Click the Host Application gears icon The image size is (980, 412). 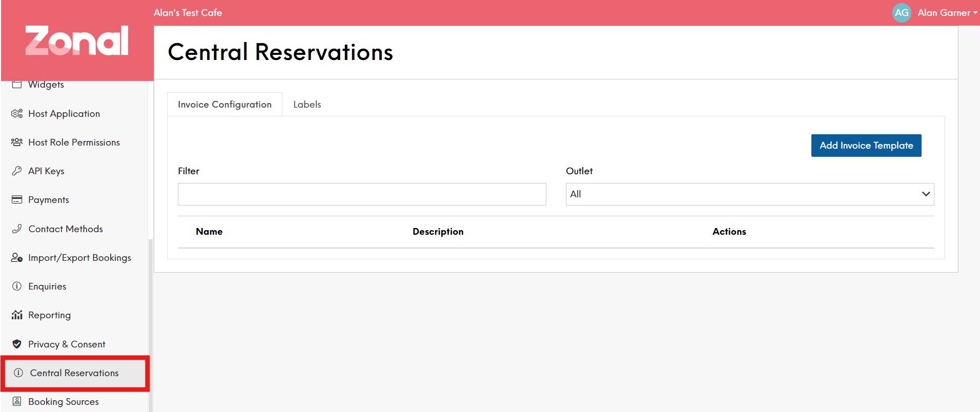[17, 114]
